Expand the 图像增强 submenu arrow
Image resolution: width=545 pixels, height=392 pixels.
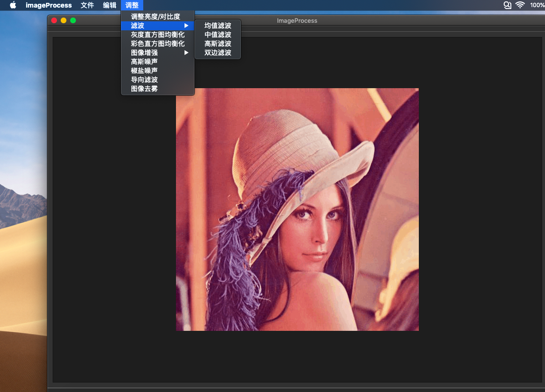pyautogui.click(x=186, y=53)
